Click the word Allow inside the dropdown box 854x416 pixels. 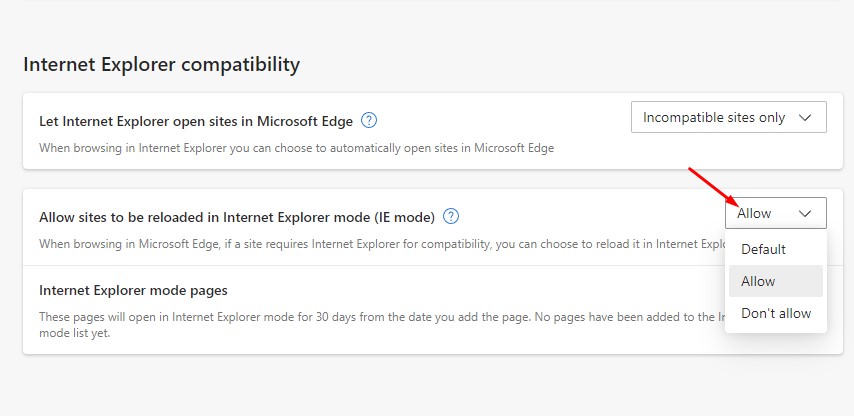tap(754, 213)
